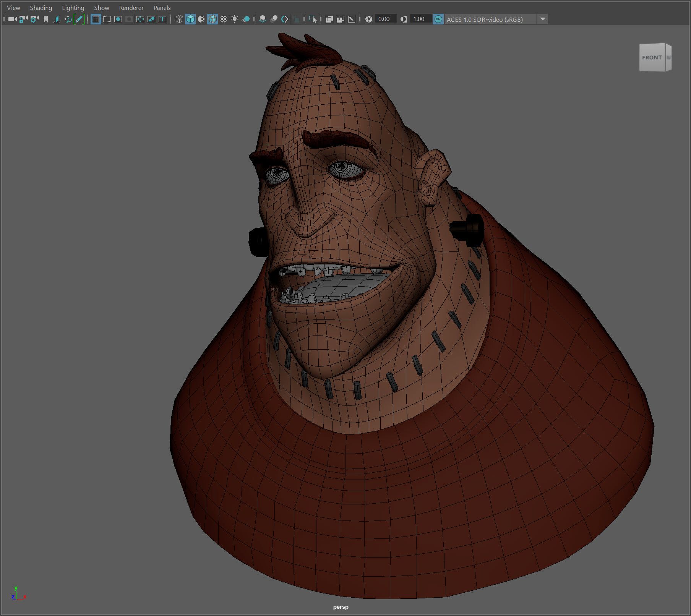Toggle the X-Ray display icon

pyautogui.click(x=329, y=19)
